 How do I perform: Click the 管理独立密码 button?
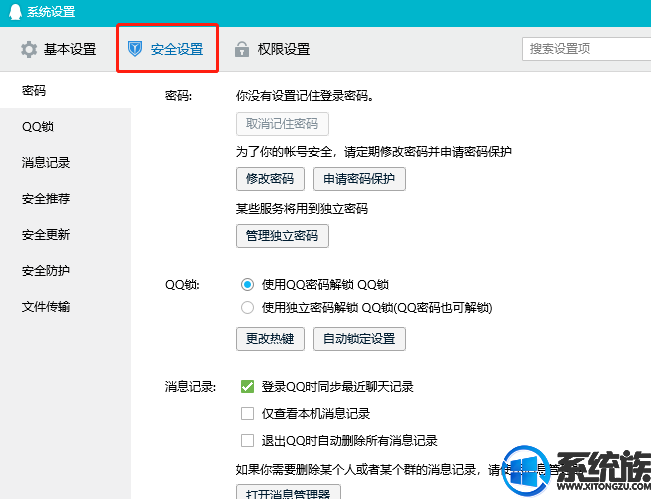pyautogui.click(x=282, y=236)
